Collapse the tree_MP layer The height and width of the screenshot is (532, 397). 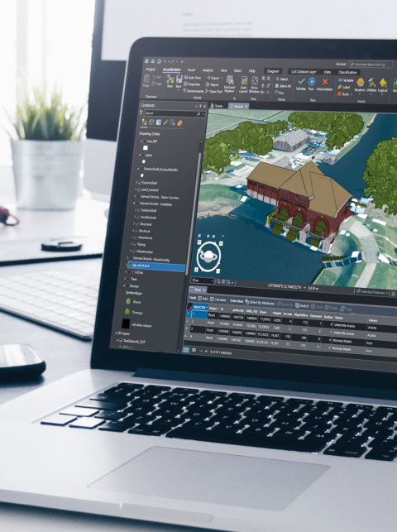(141, 141)
